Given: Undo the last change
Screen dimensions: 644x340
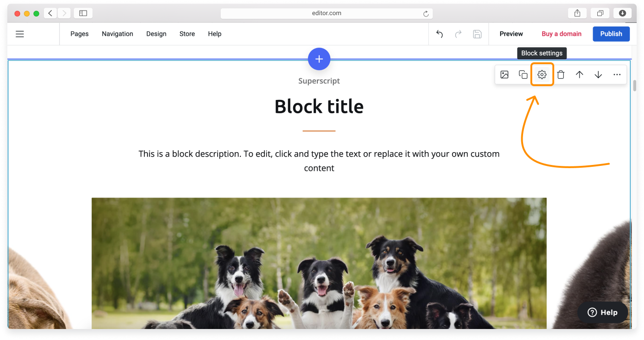Looking at the screenshot, I should 440,34.
